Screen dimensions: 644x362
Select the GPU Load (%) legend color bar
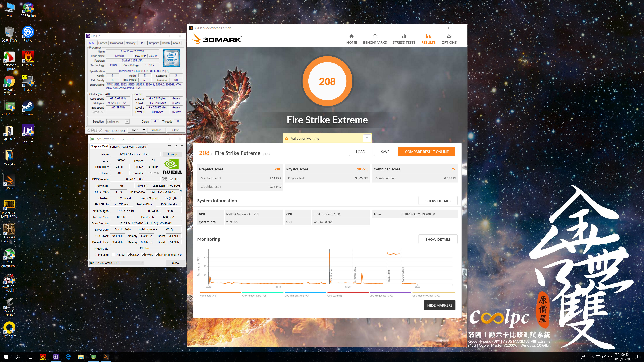click(348, 293)
